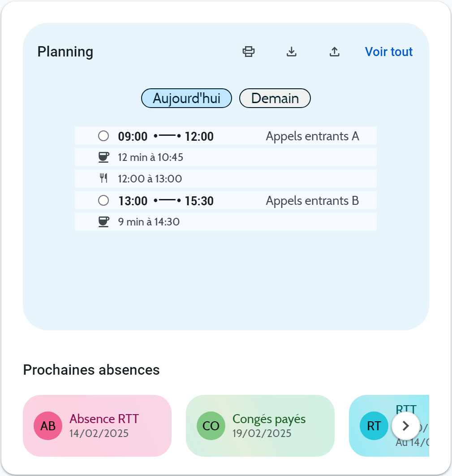Select the radio circle for 09:00 shift
The image size is (452, 476).
(x=103, y=136)
